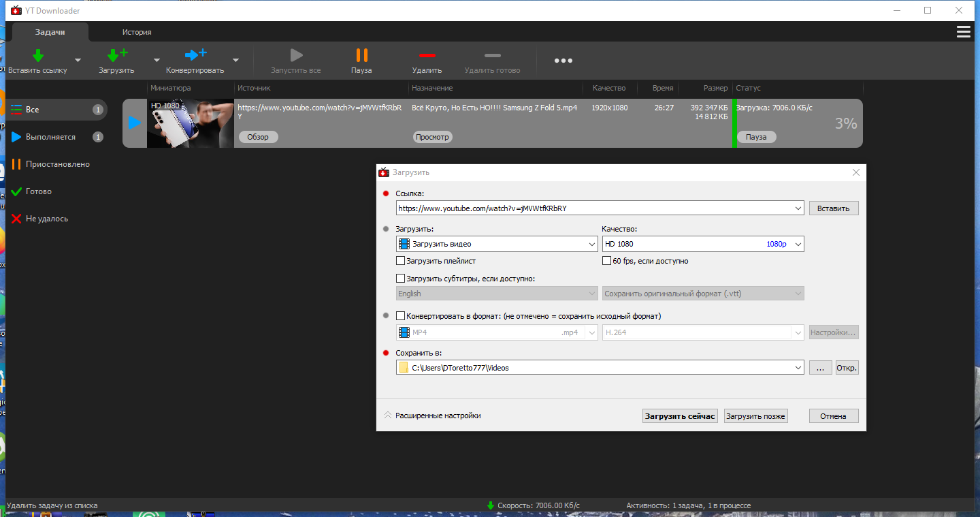The image size is (980, 517).
Task: Click the Время column header
Action: [663, 88]
